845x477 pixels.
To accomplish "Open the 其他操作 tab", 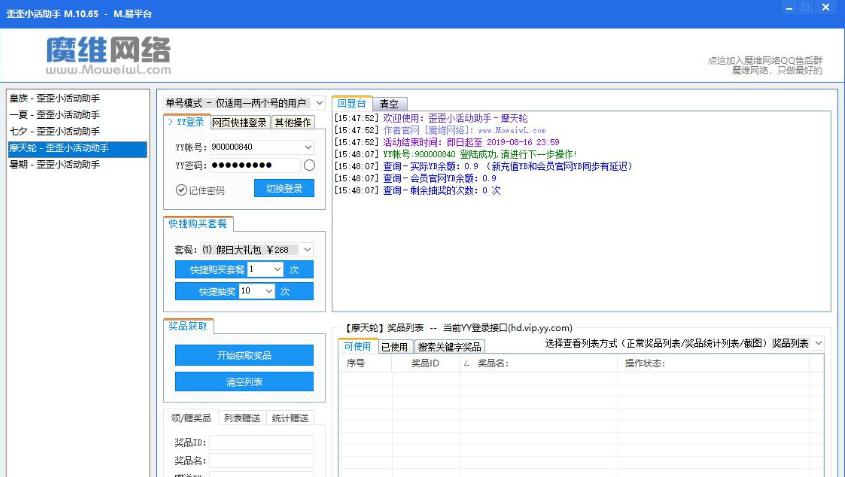I will click(293, 122).
